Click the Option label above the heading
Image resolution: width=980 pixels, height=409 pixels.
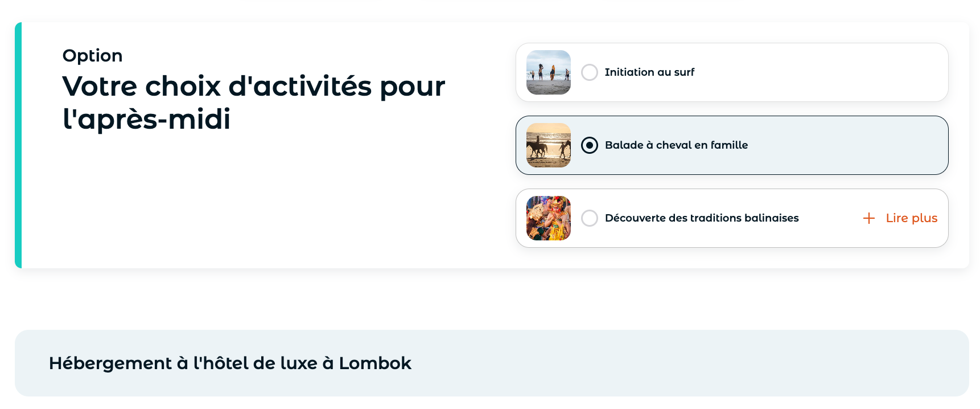[93, 56]
